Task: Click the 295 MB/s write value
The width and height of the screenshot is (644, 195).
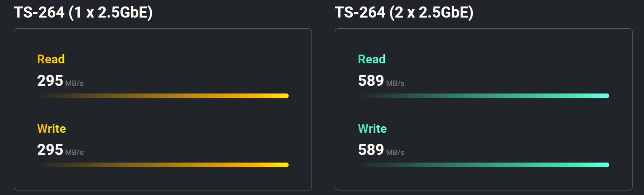Action: [60, 150]
